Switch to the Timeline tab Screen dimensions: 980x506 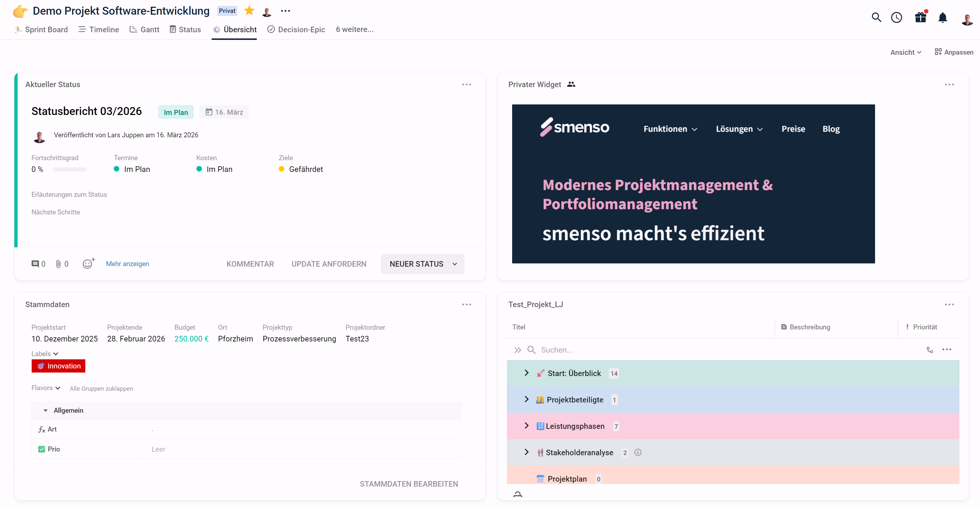[98, 30]
